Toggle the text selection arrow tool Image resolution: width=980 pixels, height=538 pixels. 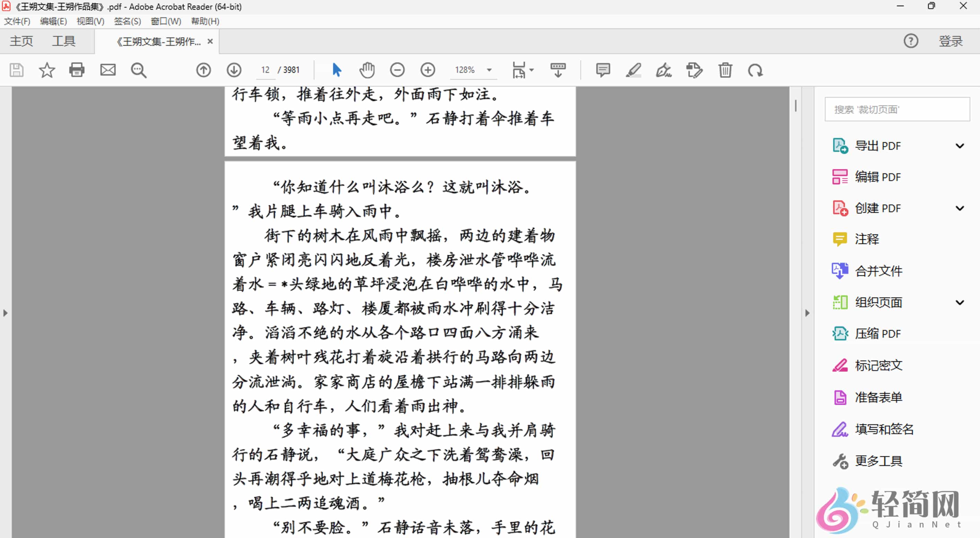click(336, 70)
